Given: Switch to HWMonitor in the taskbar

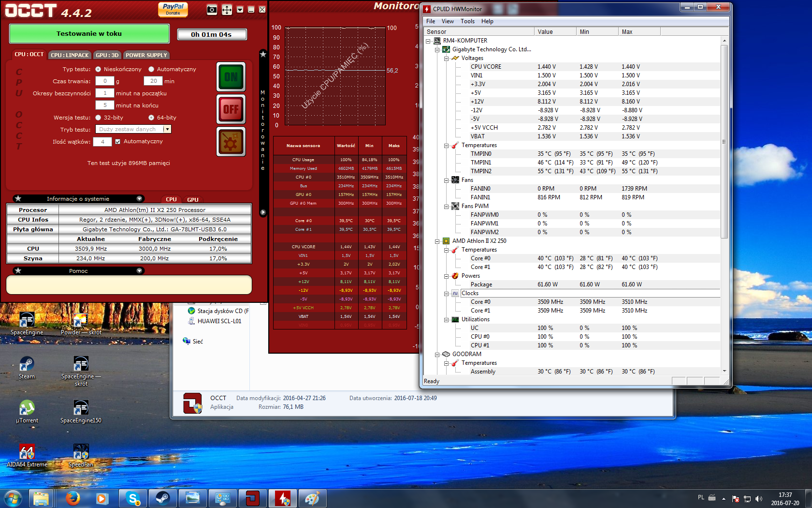Looking at the screenshot, I should (x=283, y=498).
